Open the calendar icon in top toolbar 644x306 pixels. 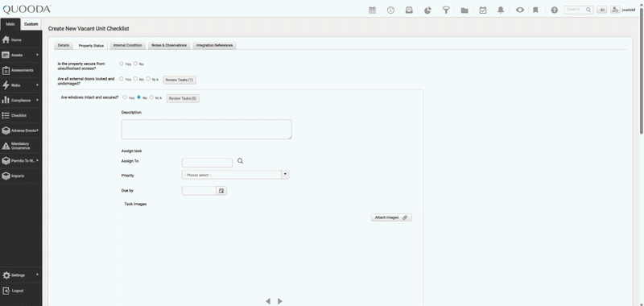[x=372, y=10]
